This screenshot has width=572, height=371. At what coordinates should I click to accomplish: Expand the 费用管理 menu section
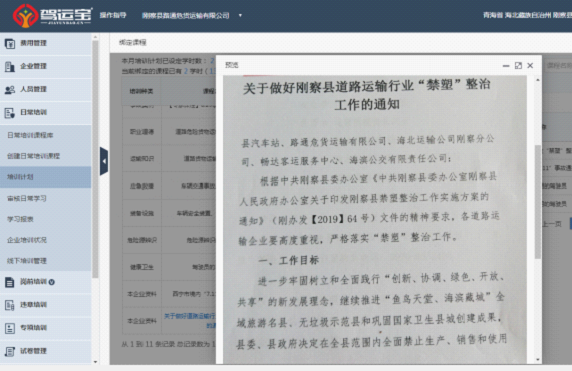point(46,43)
